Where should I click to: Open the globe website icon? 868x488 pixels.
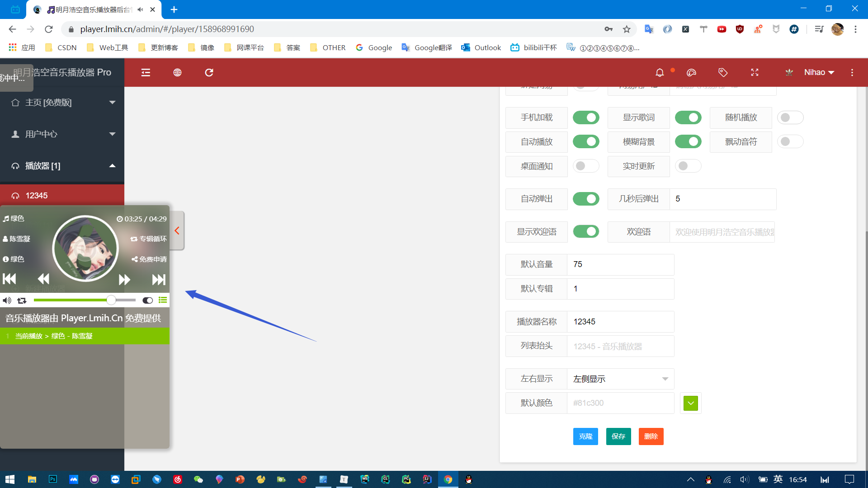point(177,72)
